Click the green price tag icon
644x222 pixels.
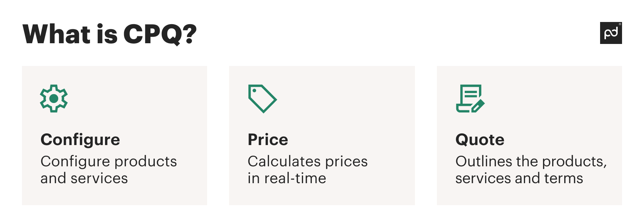click(262, 99)
